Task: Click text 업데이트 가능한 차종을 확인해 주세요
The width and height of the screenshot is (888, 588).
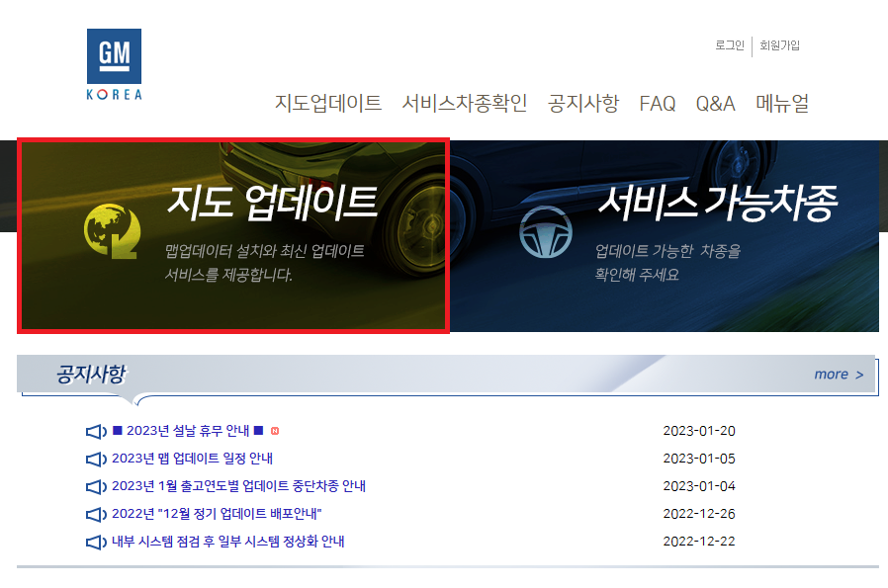Action: (667, 263)
